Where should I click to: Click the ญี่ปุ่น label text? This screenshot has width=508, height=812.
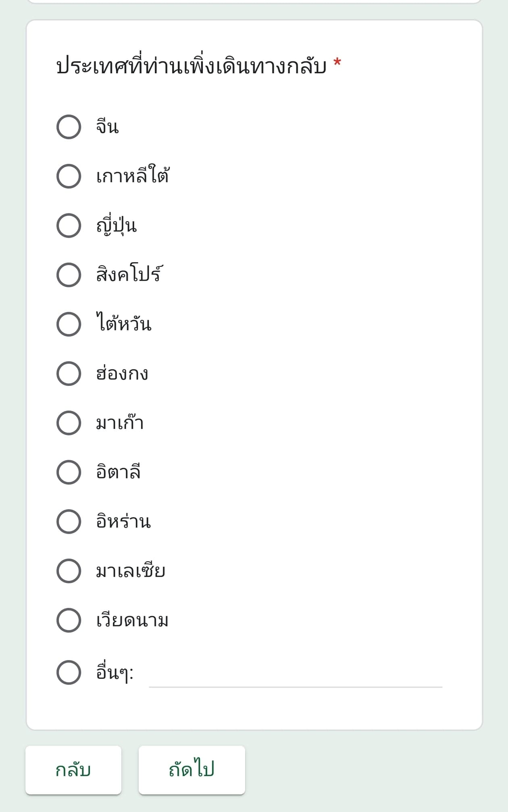click(x=117, y=226)
